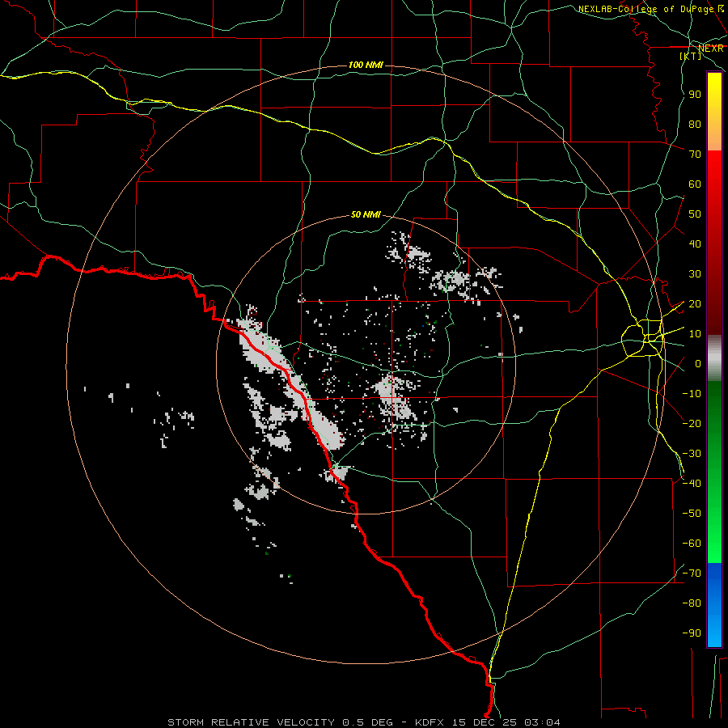Screen dimensions: 728x728
Task: Click the -80 scale value
Action: click(692, 603)
